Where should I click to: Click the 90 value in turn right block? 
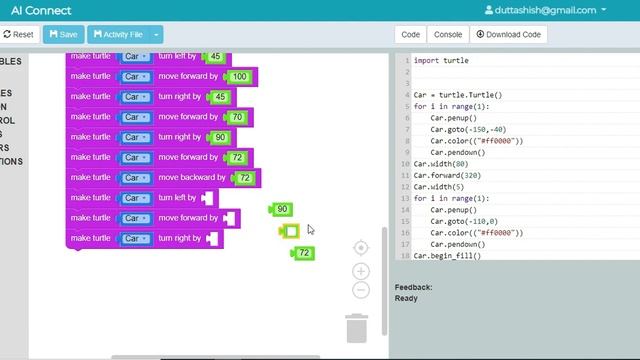[219, 138]
